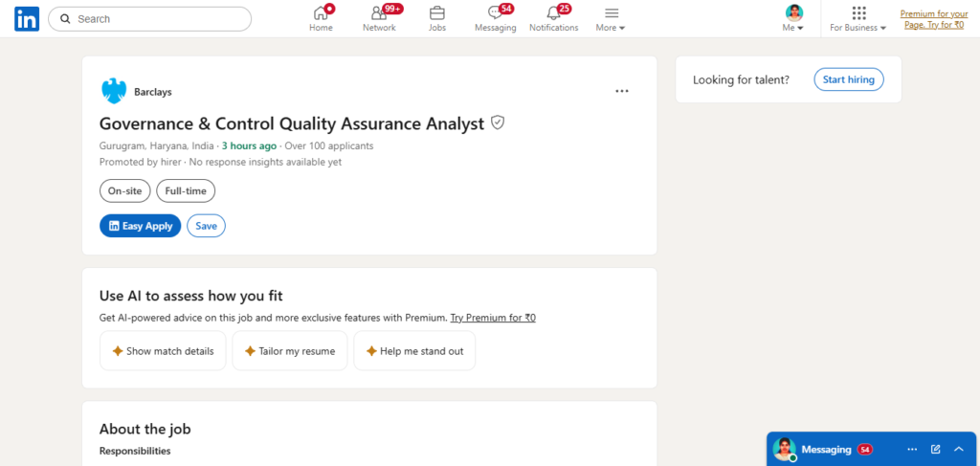The width and height of the screenshot is (980, 466).
Task: Click Show match details AI button
Action: 163,351
